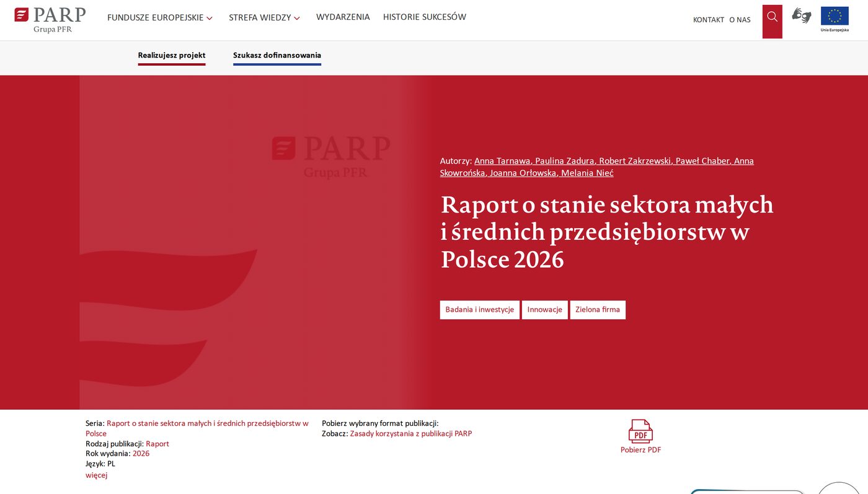Open author Paulina Zadura link
Image resolution: width=868 pixels, height=494 pixels.
pyautogui.click(x=565, y=161)
